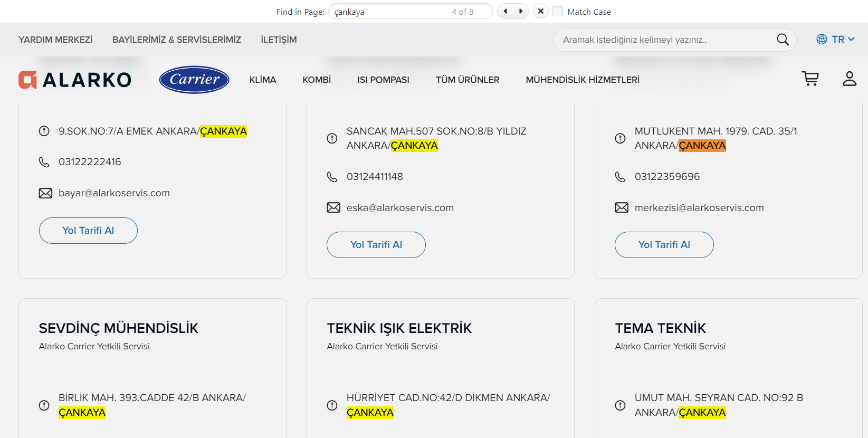Close the find in page bar

[541, 11]
